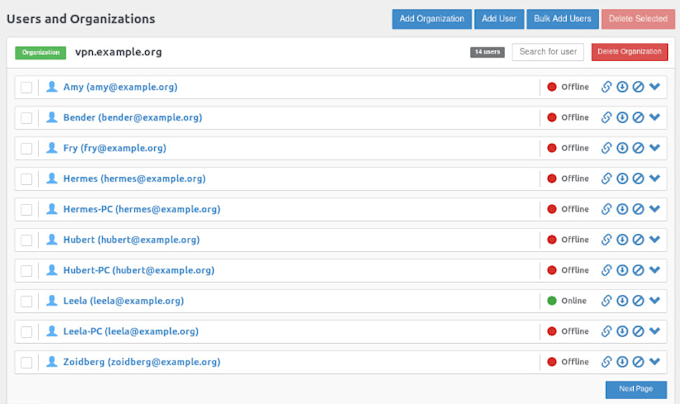Tick the checkbox for Leela-PC

26,332
